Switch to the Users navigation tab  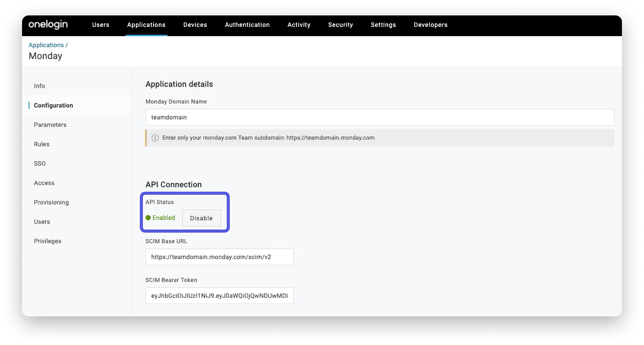click(x=101, y=25)
